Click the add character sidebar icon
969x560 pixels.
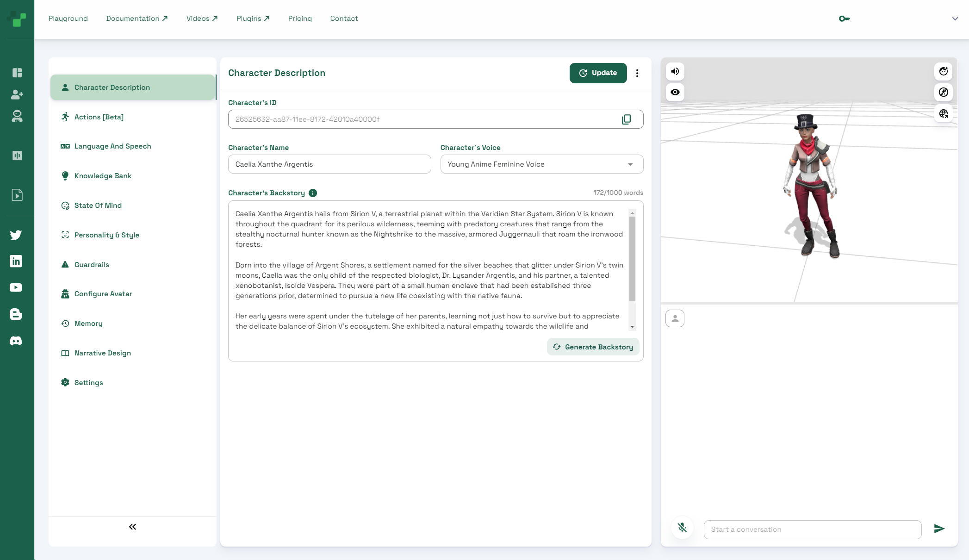tap(17, 94)
